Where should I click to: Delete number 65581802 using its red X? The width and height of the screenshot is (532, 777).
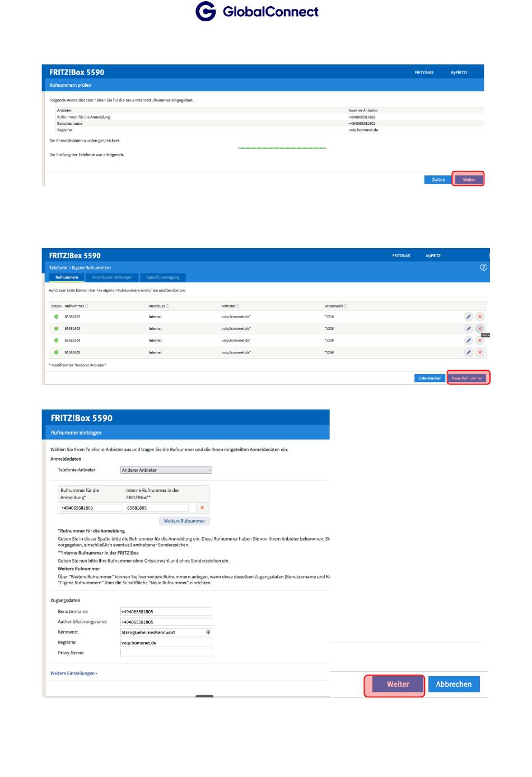coord(480,317)
